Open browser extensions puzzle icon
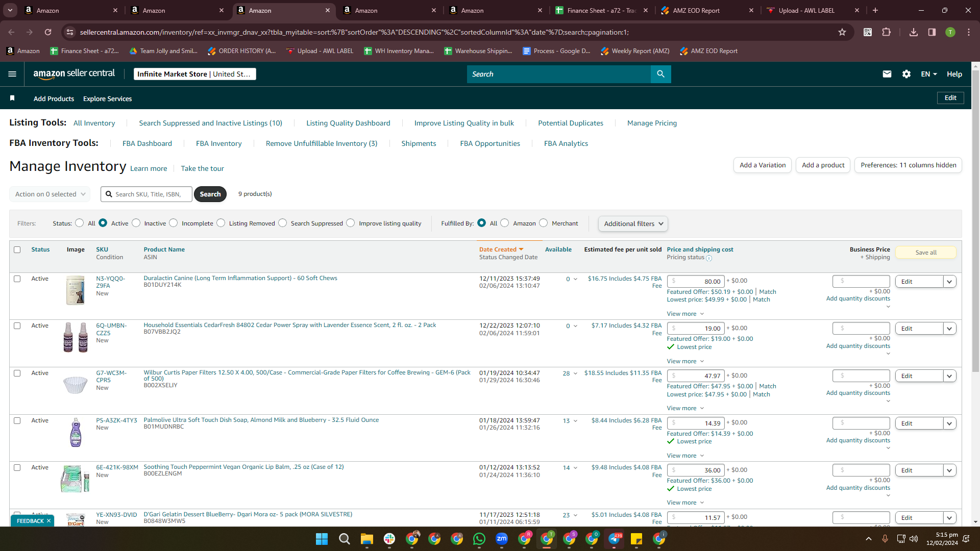Screen dimensions: 980x551 click(887, 32)
